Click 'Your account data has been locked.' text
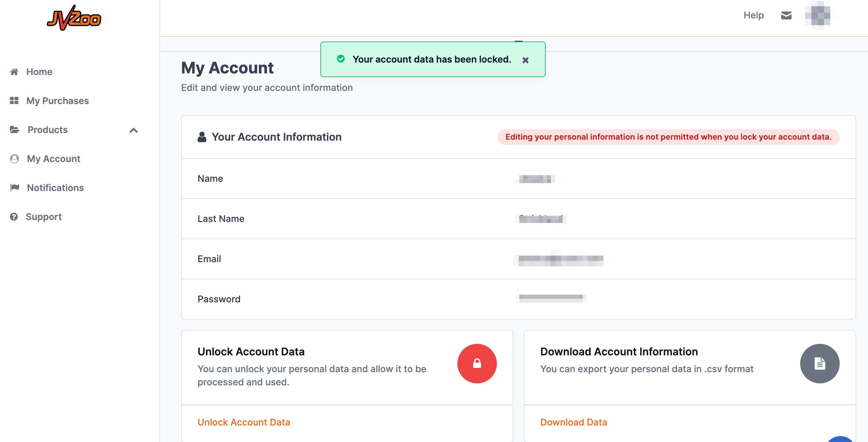868x442 pixels. click(432, 59)
